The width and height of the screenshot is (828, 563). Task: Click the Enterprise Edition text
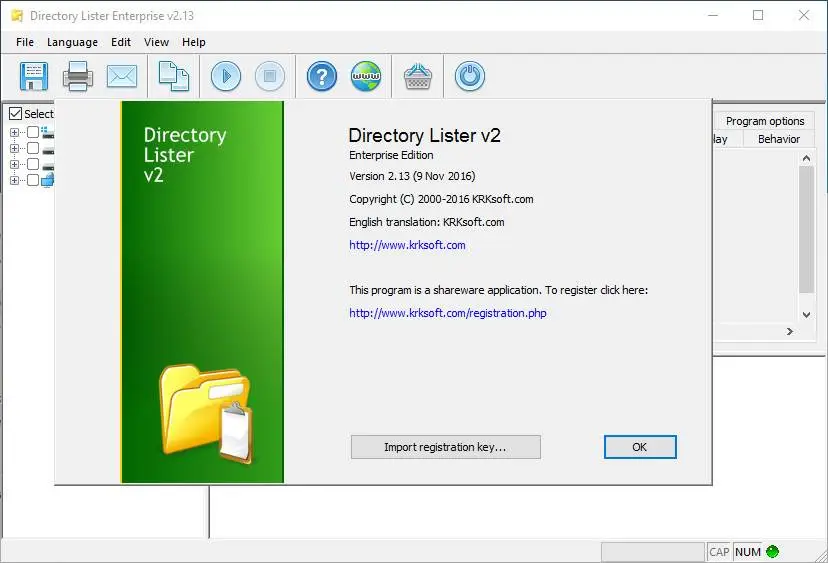pos(391,155)
